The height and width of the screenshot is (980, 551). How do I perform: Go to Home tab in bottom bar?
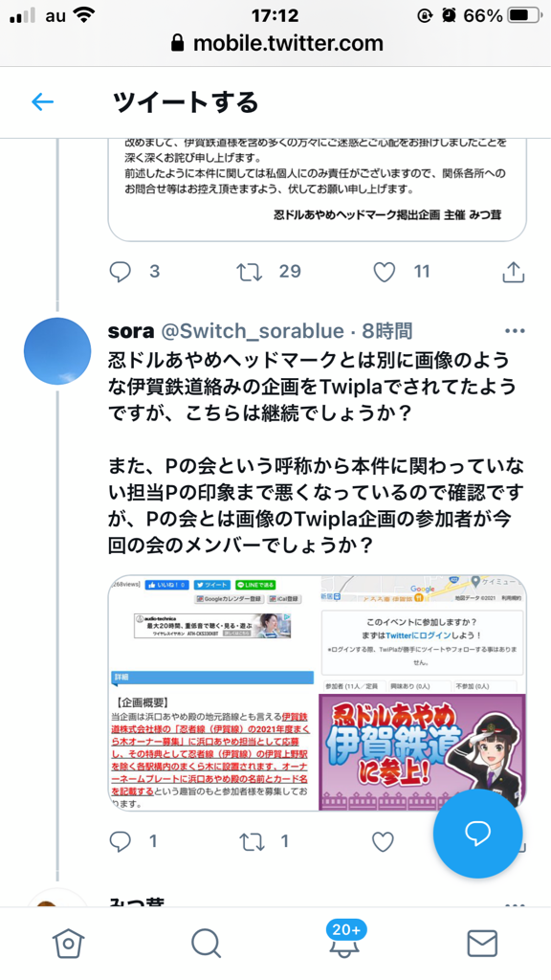click(69, 943)
